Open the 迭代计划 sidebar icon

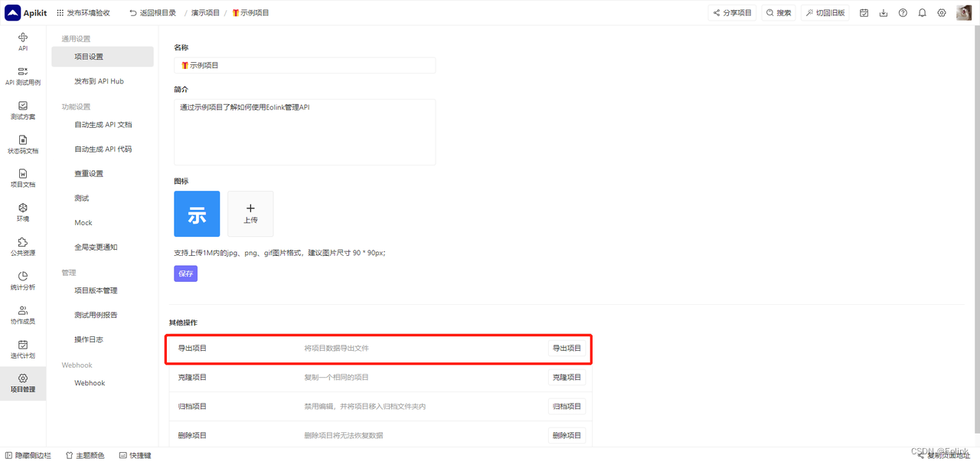(23, 349)
